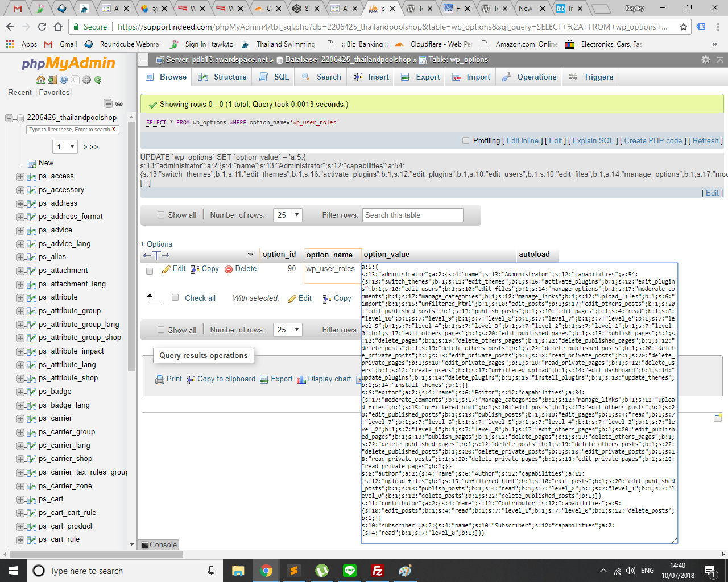The width and height of the screenshot is (728, 582).
Task: Sort by the option_name column header
Action: click(329, 255)
